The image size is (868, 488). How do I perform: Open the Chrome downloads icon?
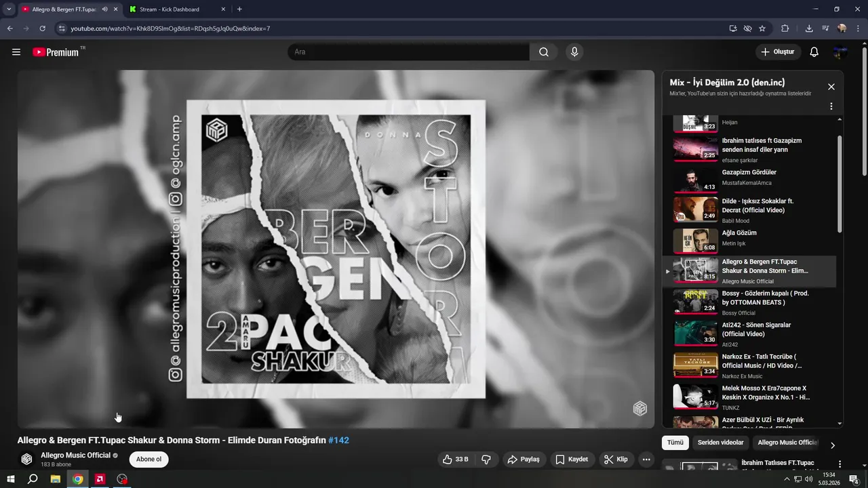[809, 28]
